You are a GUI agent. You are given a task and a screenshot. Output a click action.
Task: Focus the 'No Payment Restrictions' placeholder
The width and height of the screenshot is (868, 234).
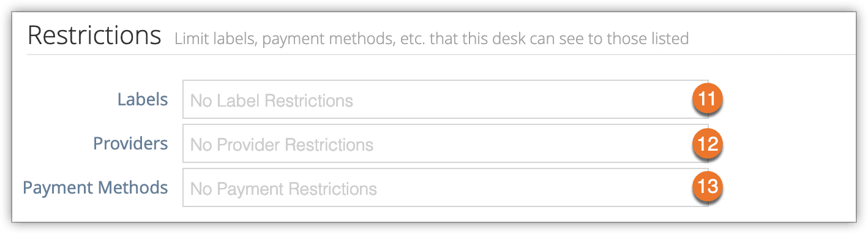tap(283, 189)
